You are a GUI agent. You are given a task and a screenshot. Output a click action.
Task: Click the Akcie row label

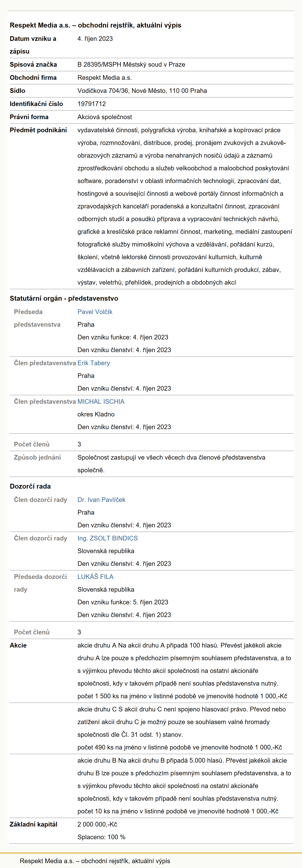(18, 645)
